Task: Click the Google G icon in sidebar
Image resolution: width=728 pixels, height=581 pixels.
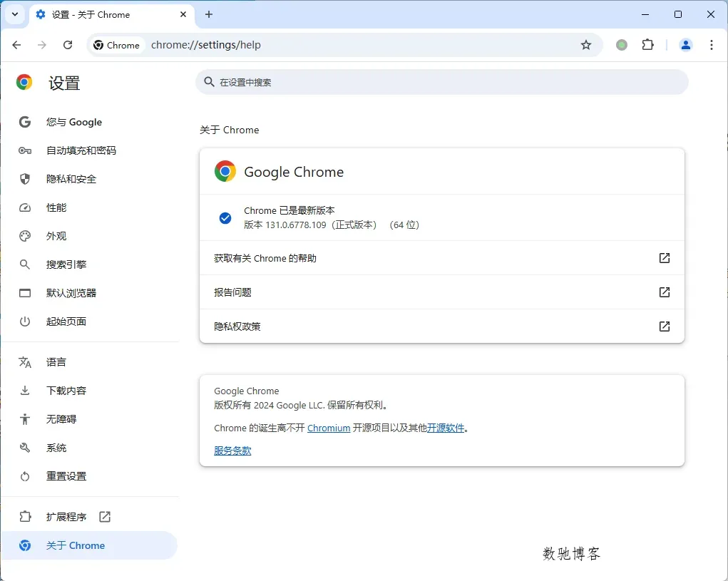Action: coord(25,122)
